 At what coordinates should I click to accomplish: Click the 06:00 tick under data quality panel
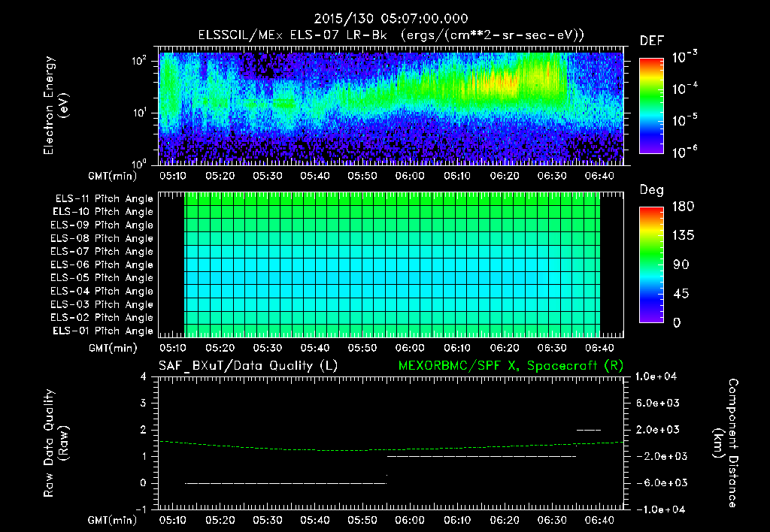tap(410, 520)
